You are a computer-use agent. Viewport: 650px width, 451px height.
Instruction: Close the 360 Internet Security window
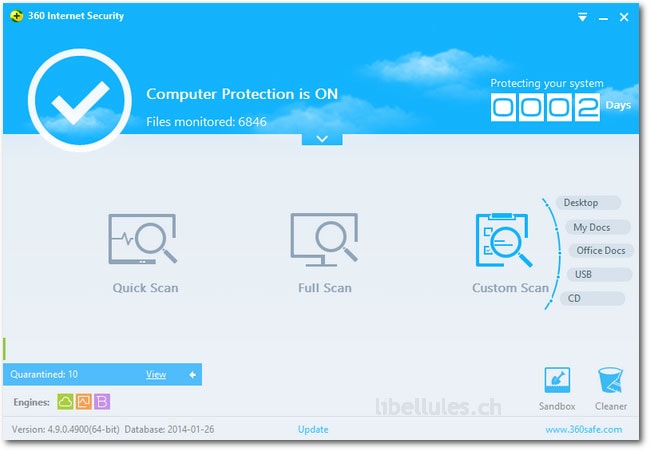point(624,17)
